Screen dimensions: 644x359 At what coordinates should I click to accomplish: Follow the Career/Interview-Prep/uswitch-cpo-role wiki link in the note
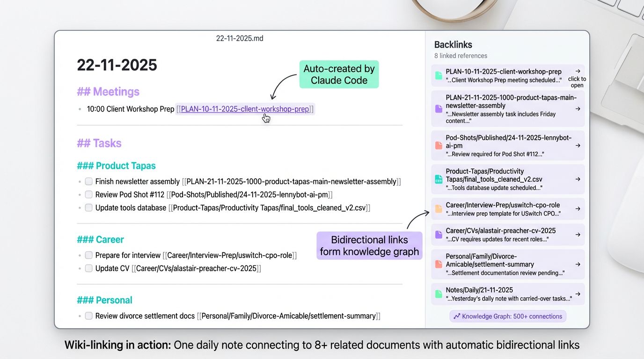pyautogui.click(x=230, y=255)
